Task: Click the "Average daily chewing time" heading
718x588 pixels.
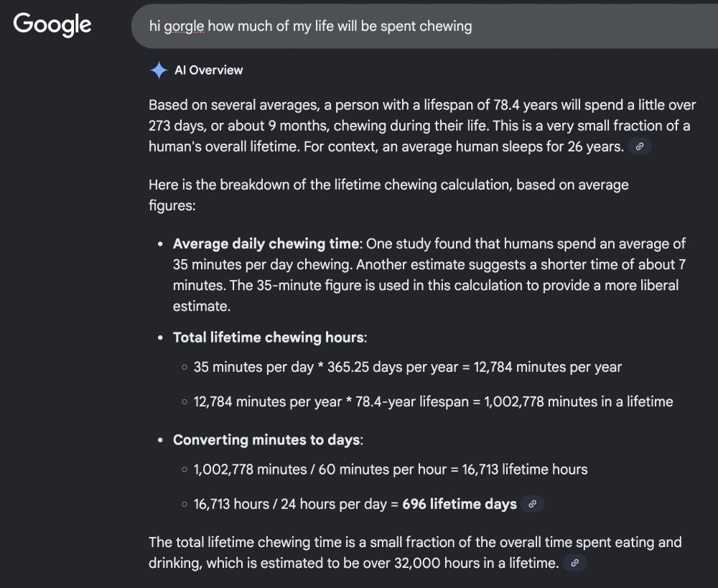Action: pyautogui.click(x=266, y=243)
